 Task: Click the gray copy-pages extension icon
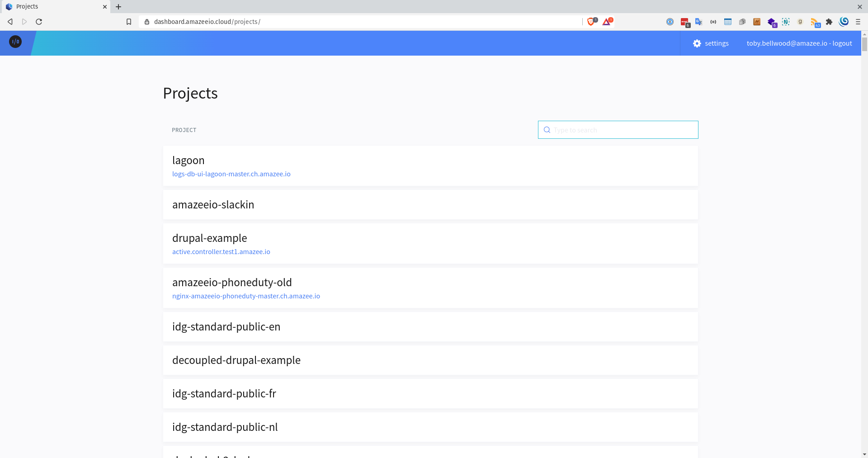tap(742, 22)
